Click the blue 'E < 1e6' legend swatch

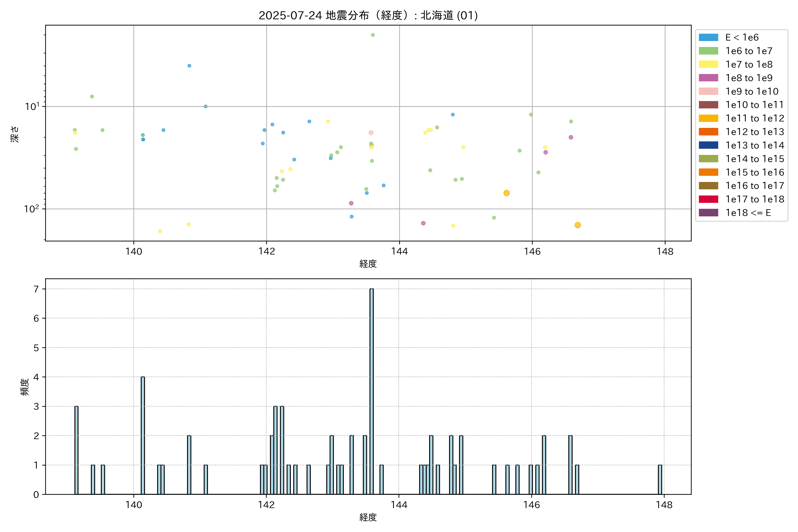(x=708, y=37)
